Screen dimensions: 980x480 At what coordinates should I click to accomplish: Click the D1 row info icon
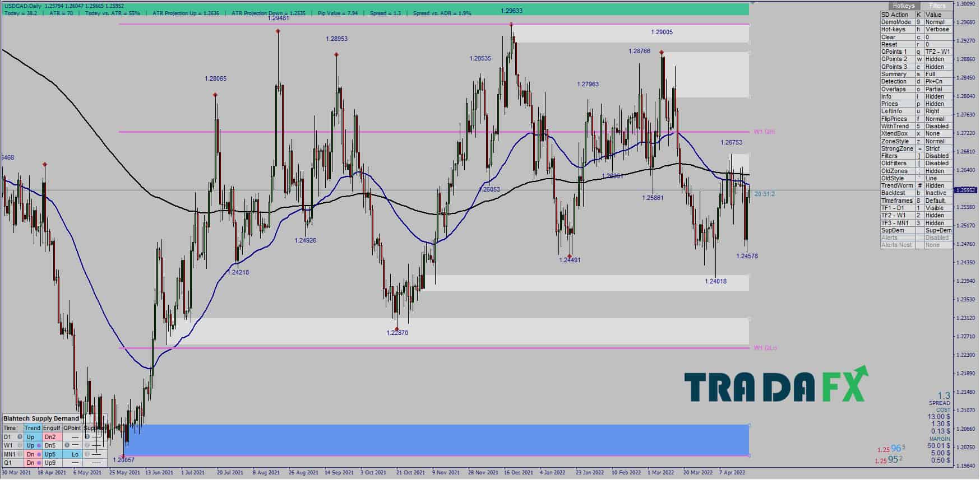point(20,437)
